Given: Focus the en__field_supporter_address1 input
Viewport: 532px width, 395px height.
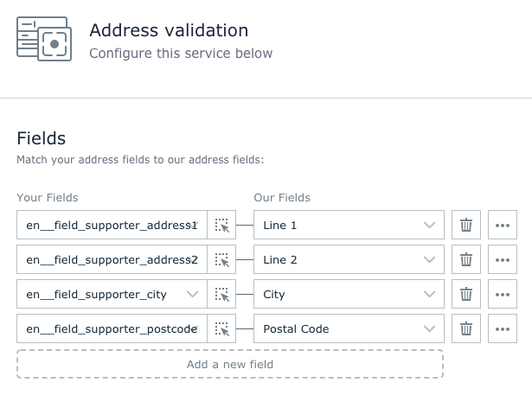Looking at the screenshot, I should click(x=111, y=226).
